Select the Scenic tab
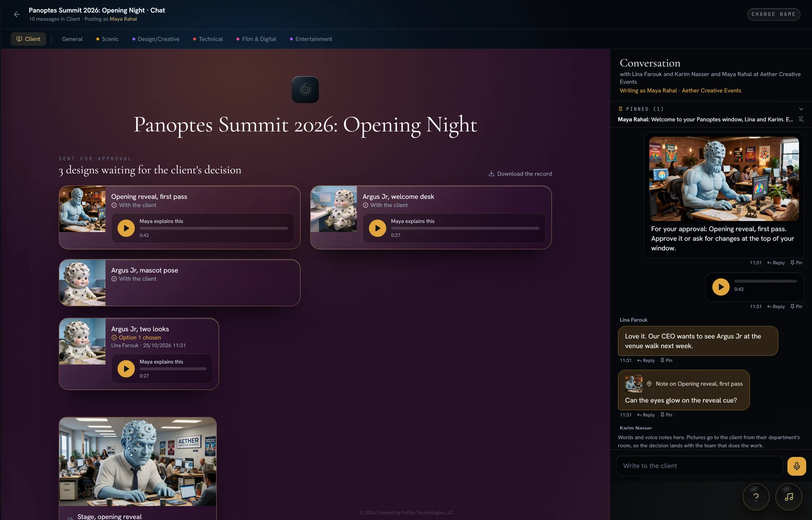 (x=107, y=39)
